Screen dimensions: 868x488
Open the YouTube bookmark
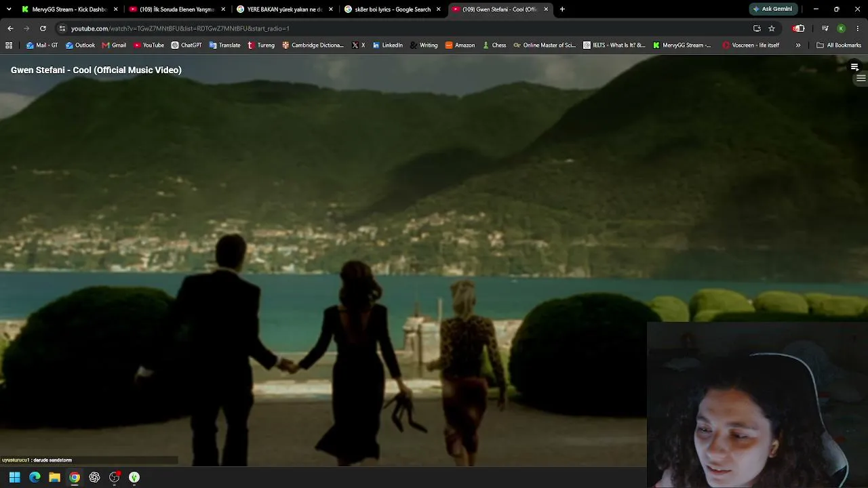pyautogui.click(x=149, y=45)
